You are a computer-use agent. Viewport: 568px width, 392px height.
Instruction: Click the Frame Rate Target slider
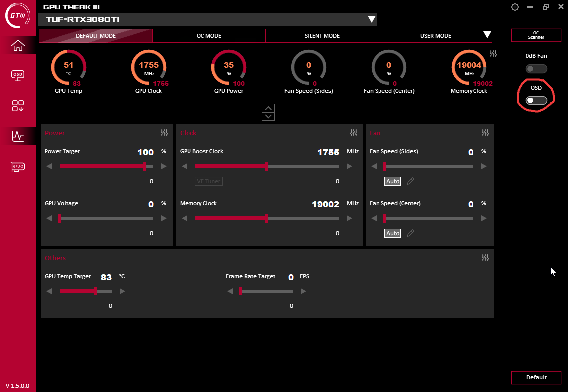[x=267, y=291]
